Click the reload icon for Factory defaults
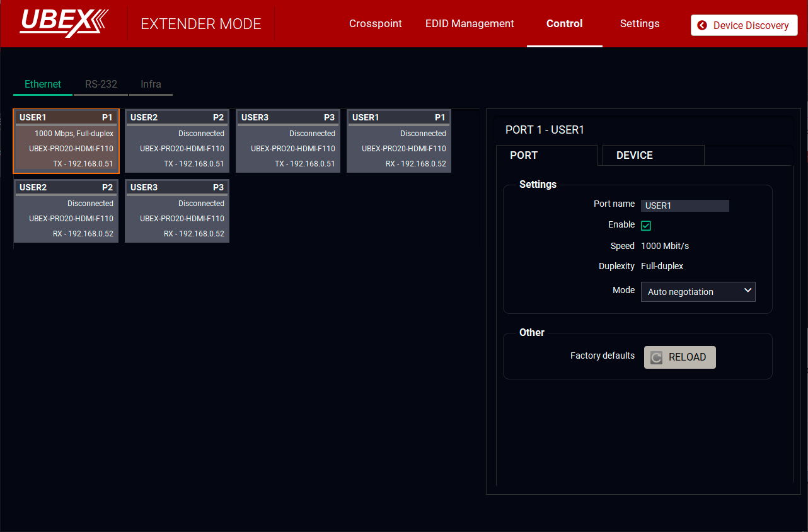The height and width of the screenshot is (532, 808). coord(656,357)
